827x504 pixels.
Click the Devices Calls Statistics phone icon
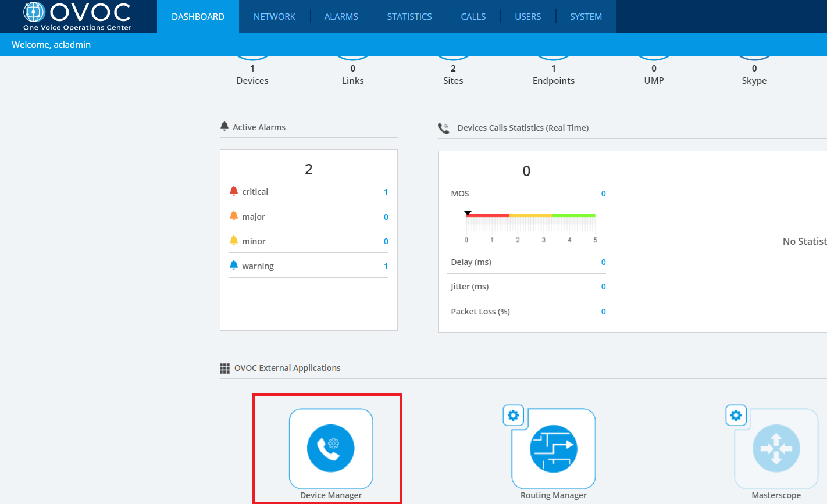(x=444, y=127)
